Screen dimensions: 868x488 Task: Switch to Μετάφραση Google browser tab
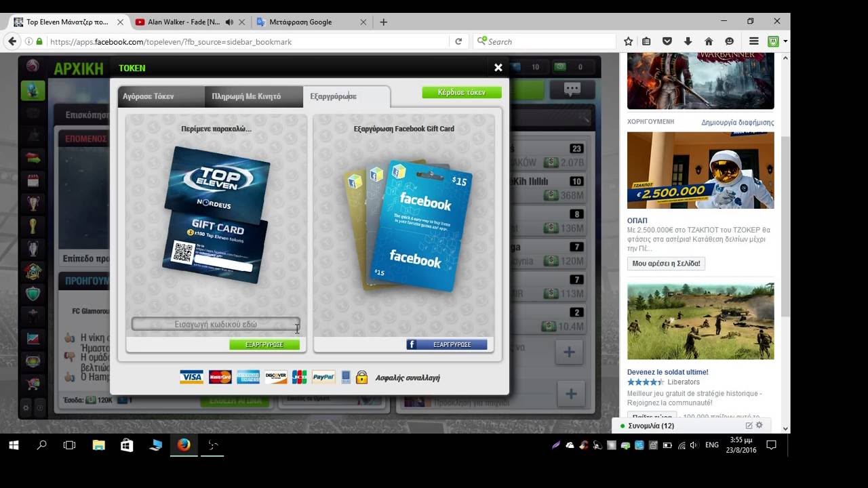(311, 22)
